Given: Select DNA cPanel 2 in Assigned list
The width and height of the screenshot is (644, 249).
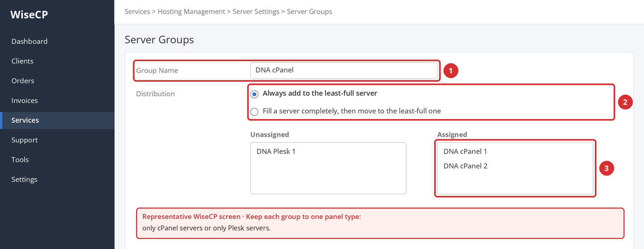Looking at the screenshot, I should 465,166.
